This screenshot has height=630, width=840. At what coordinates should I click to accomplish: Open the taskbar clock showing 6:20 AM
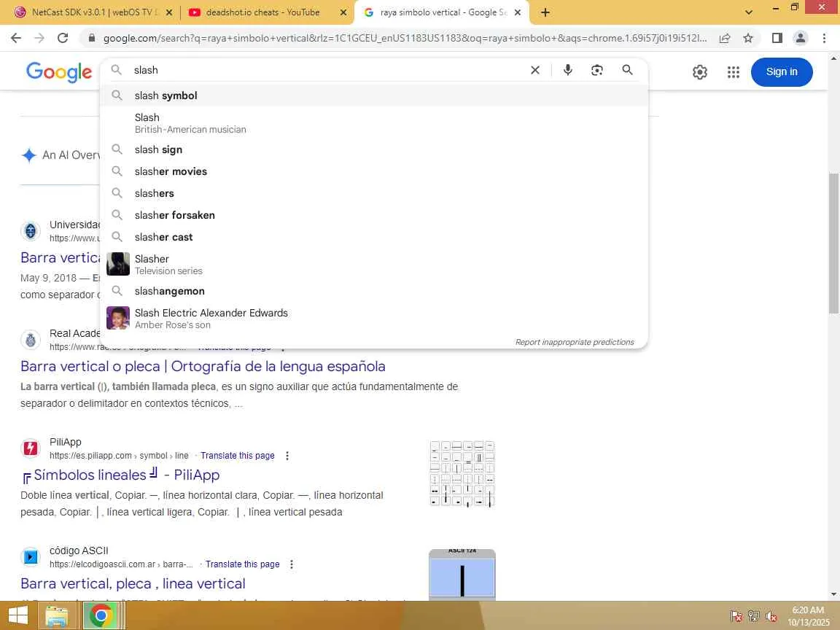[808, 616]
